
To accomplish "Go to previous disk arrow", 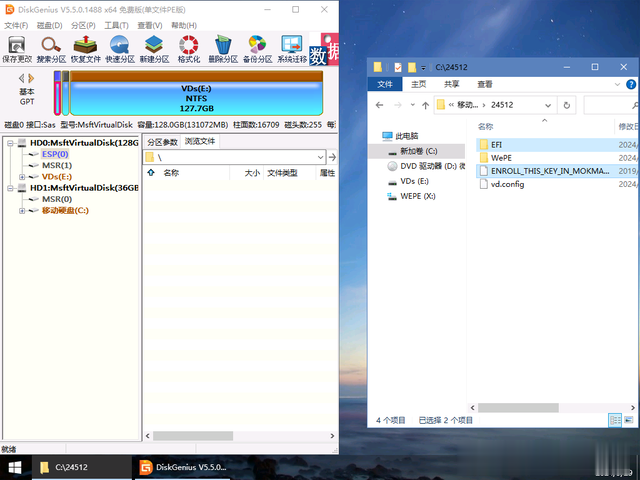I will (22, 78).
